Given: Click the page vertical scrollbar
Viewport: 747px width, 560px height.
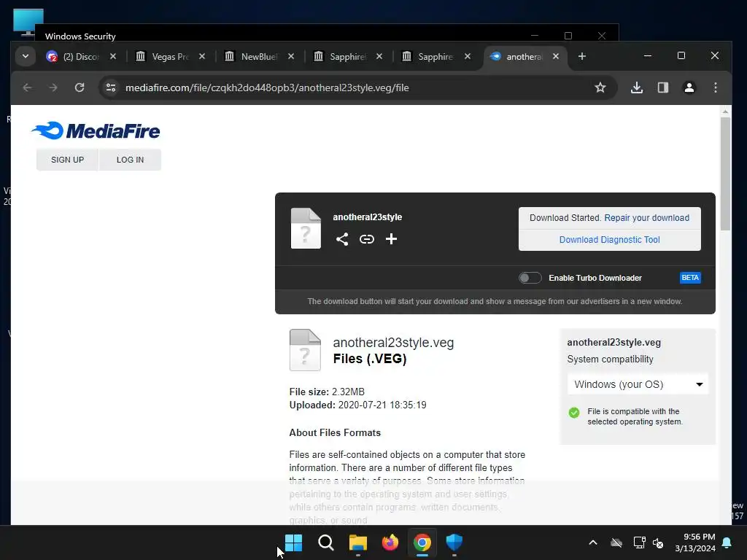Looking at the screenshot, I should click(725, 174).
